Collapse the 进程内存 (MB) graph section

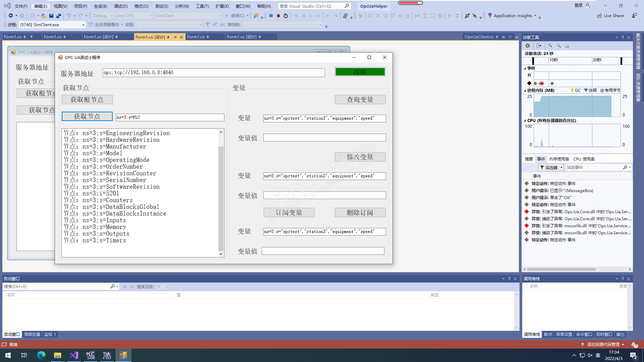[525, 90]
